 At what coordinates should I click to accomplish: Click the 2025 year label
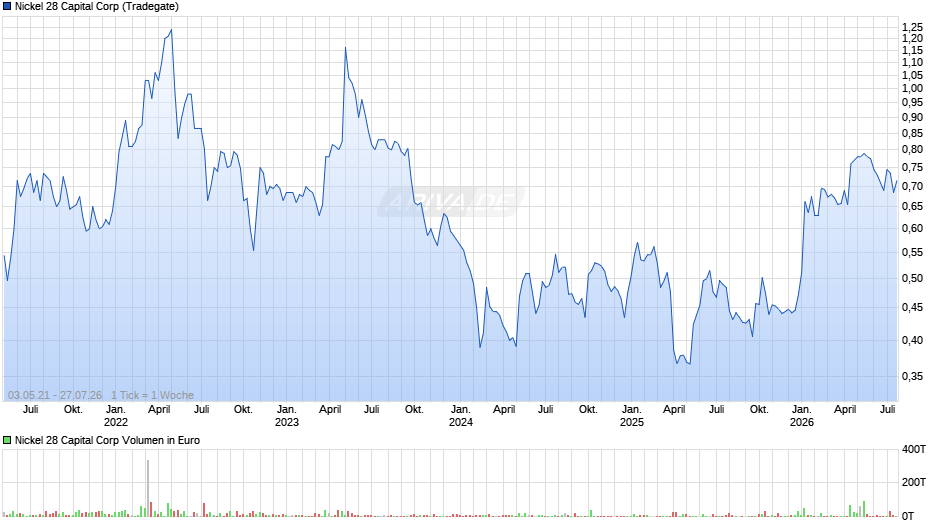631,422
